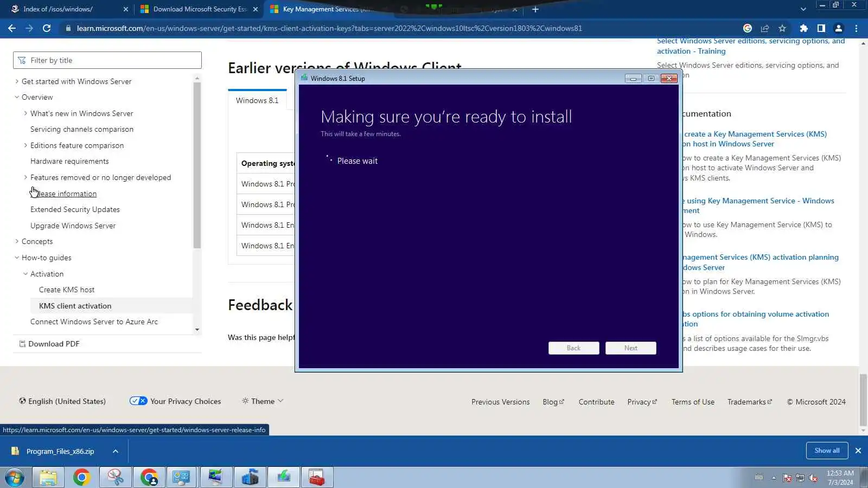The image size is (868, 488).
Task: Go back to the previous page in Chrome
Action: tap(12, 28)
